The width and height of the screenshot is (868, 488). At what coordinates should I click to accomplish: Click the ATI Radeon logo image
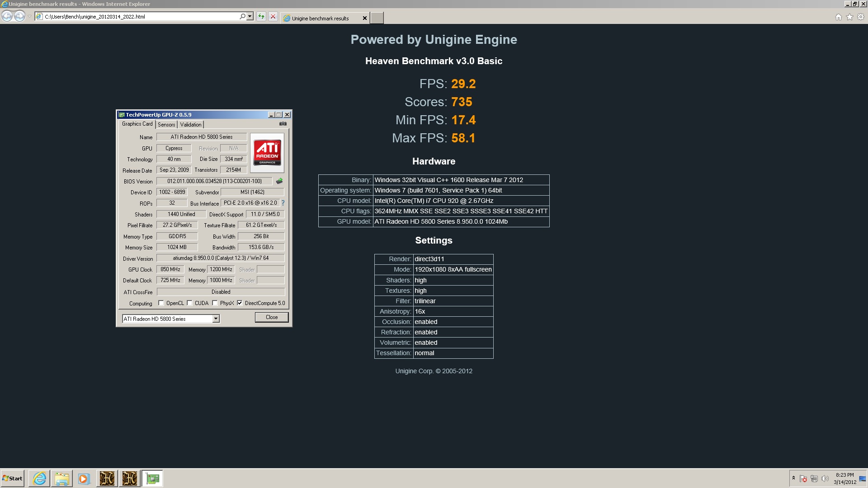tap(267, 153)
